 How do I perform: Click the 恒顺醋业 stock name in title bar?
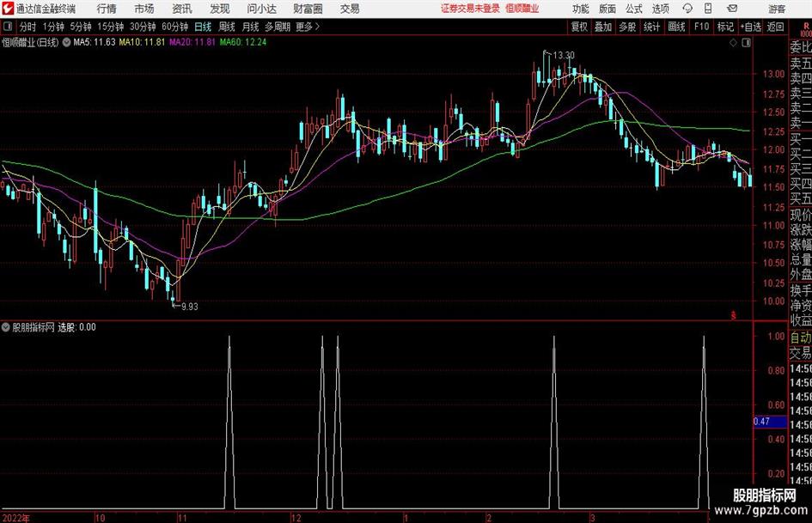point(522,9)
